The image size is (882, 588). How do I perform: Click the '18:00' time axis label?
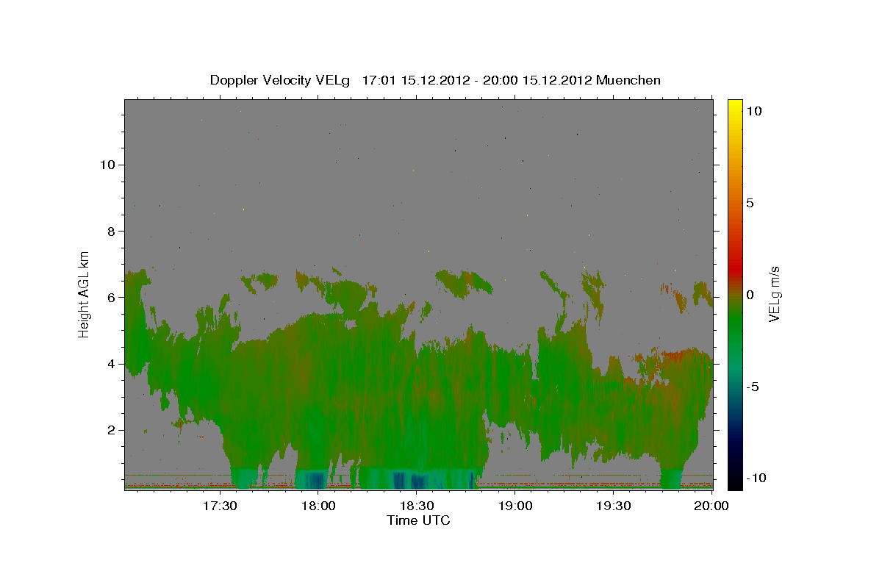[318, 506]
